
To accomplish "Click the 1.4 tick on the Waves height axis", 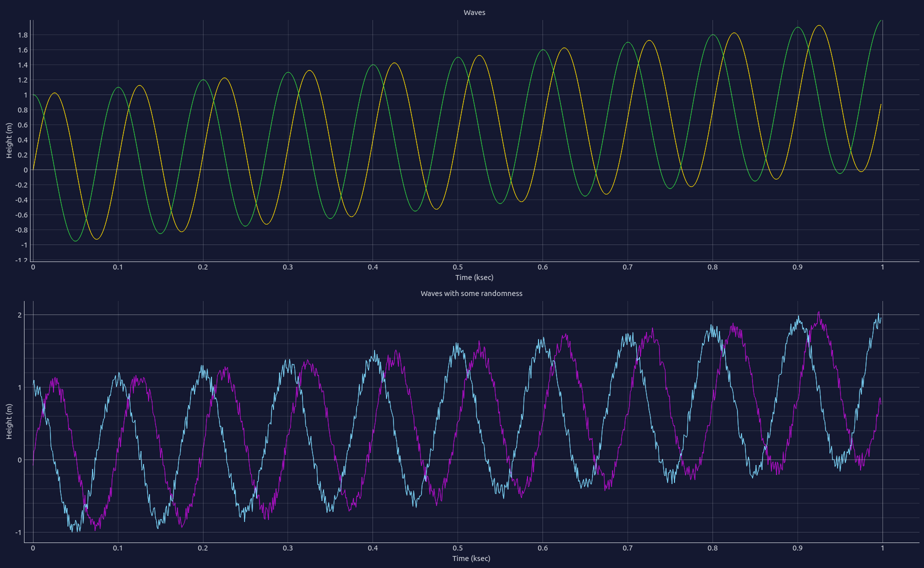I will pos(22,65).
